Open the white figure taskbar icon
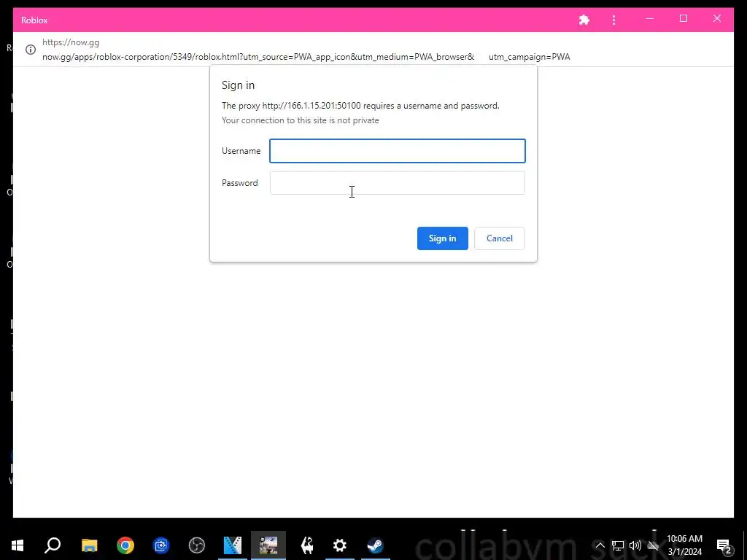Image resolution: width=747 pixels, height=560 pixels. (x=308, y=545)
